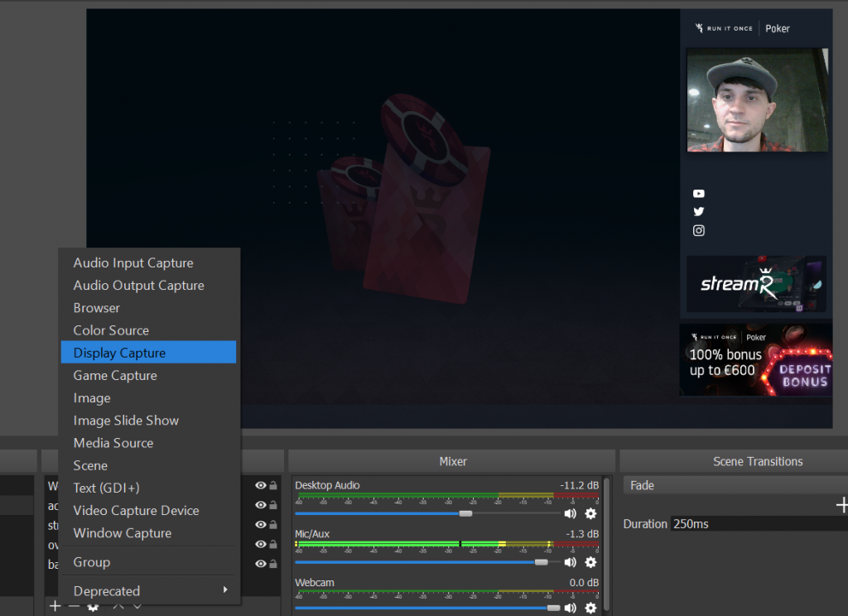This screenshot has width=848, height=616.
Task: Select the webcam feed in the preview
Action: tap(757, 100)
